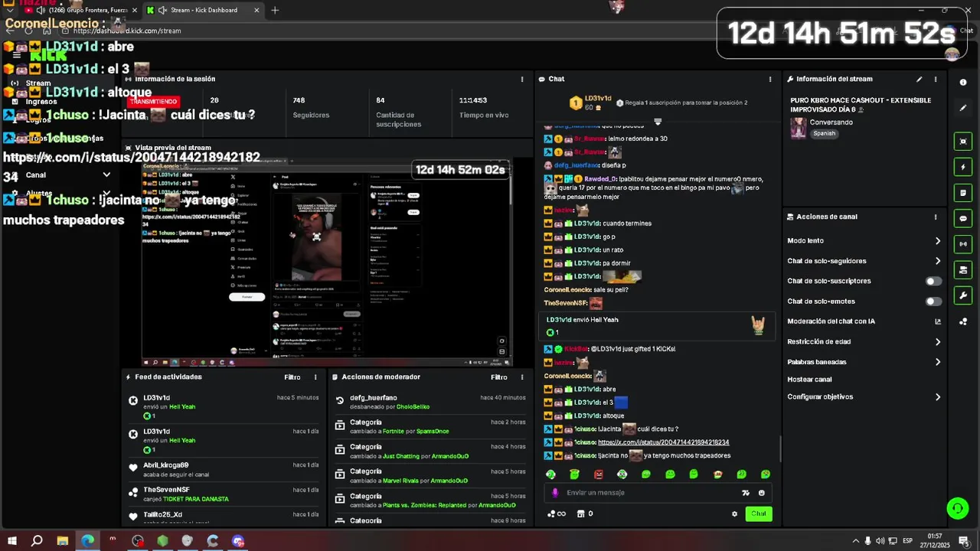Expand Modo lento options
The height and width of the screenshot is (551, 980).
point(938,241)
